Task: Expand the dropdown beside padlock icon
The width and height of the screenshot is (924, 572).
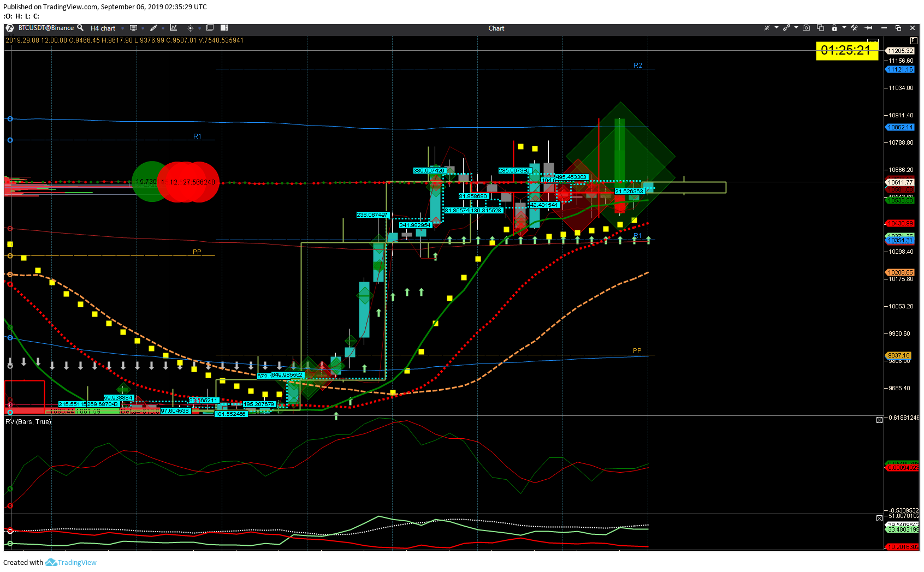Action: pyautogui.click(x=844, y=28)
